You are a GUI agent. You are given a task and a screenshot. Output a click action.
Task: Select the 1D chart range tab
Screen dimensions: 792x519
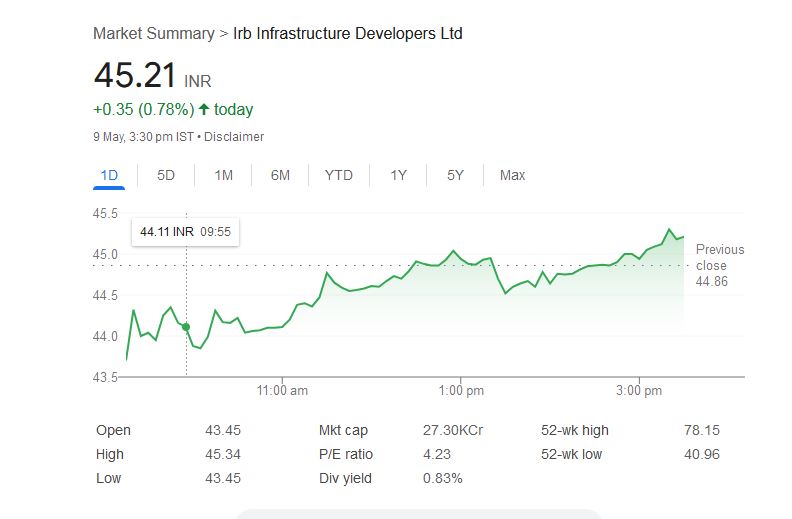pyautogui.click(x=109, y=175)
